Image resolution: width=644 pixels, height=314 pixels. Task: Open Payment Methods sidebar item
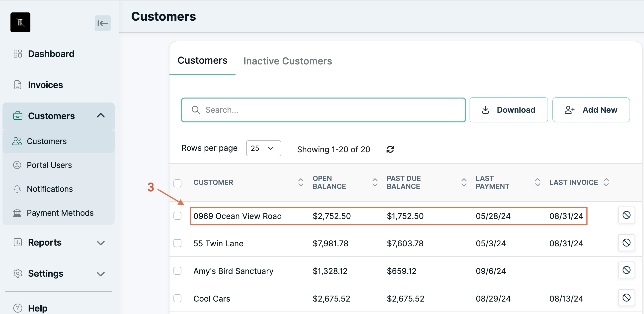pyautogui.click(x=60, y=213)
